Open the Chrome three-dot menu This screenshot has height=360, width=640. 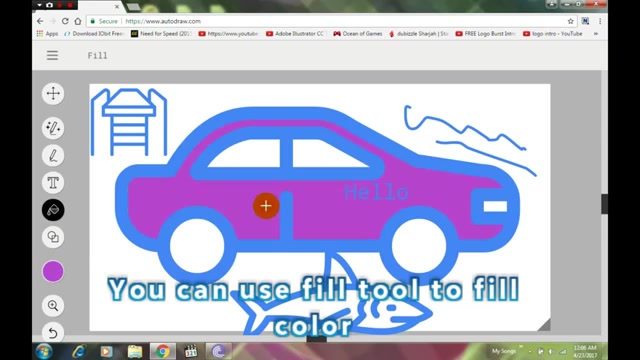coord(600,21)
